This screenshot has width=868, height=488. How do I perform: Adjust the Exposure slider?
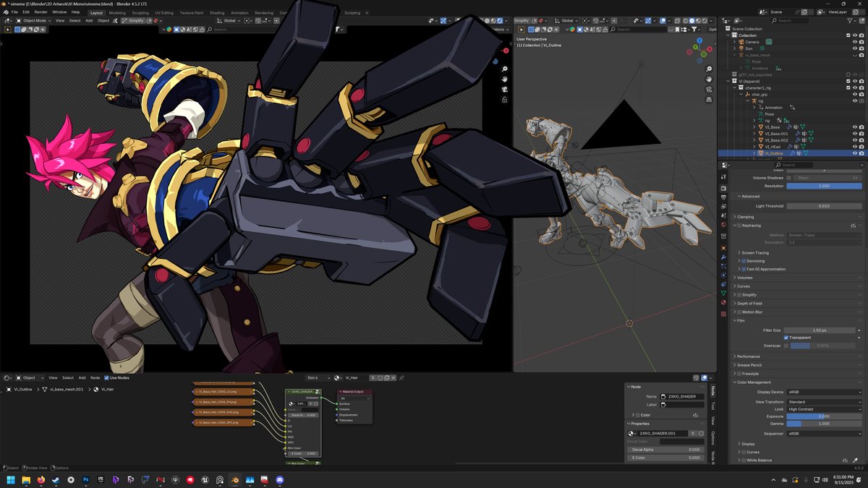click(x=825, y=416)
